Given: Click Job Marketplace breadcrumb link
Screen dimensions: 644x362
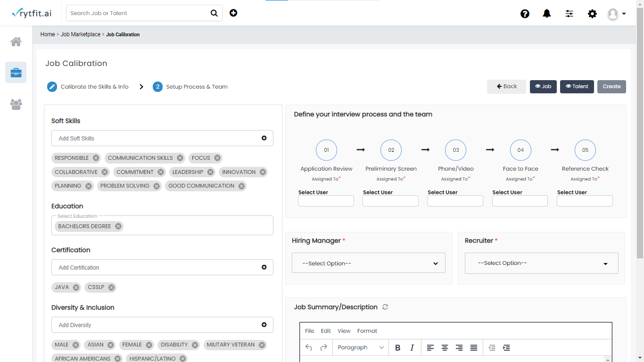Looking at the screenshot, I should (81, 34).
